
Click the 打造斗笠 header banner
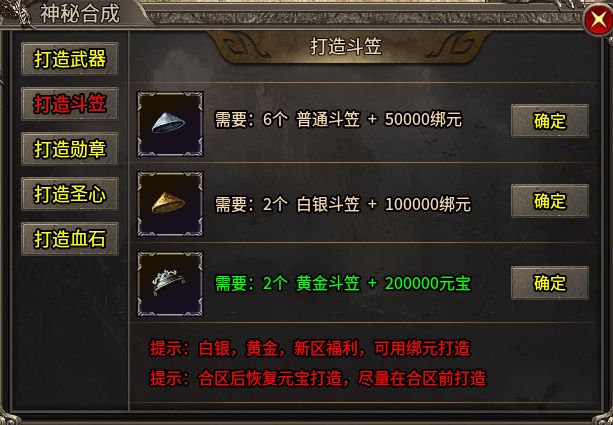click(346, 47)
